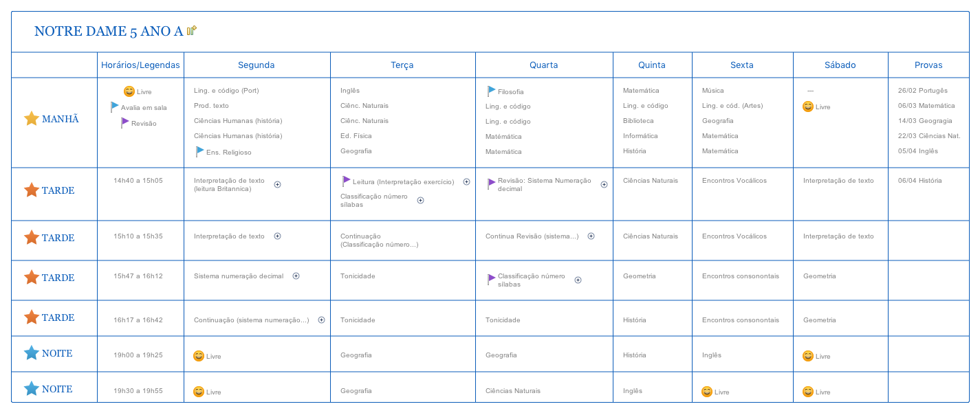The width and height of the screenshot is (980, 413).
Task: Select the blue flag next to Filosofia
Action: [x=491, y=91]
